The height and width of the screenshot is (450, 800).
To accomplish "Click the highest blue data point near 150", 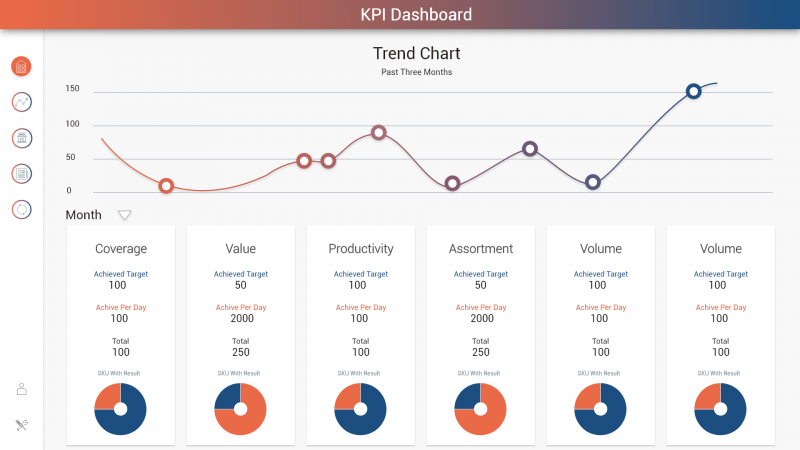I will pyautogui.click(x=693, y=91).
